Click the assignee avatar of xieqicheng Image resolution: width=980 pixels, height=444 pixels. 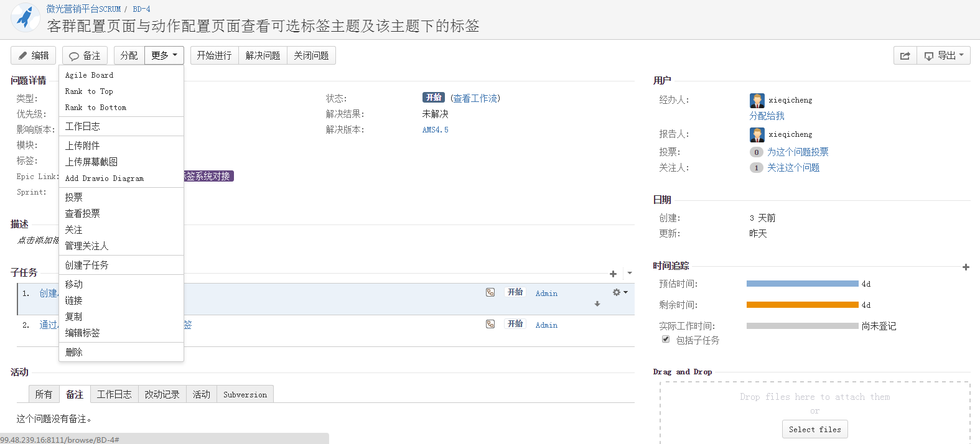pos(757,100)
